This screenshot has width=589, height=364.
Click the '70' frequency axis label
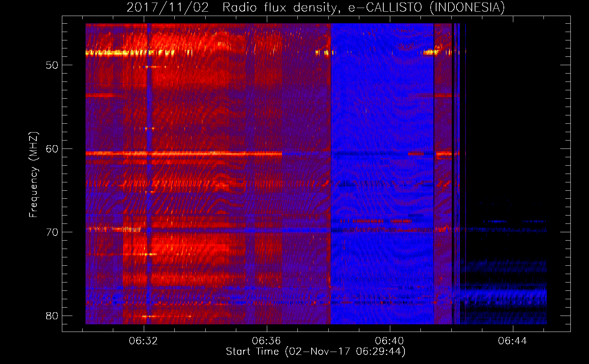point(52,232)
